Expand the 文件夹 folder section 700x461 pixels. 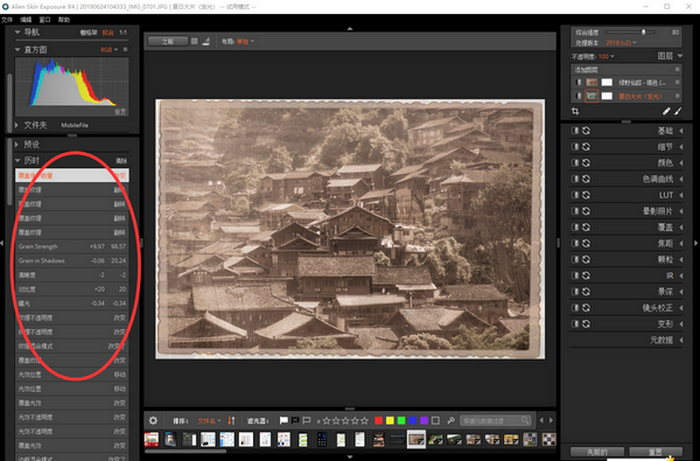(35, 125)
